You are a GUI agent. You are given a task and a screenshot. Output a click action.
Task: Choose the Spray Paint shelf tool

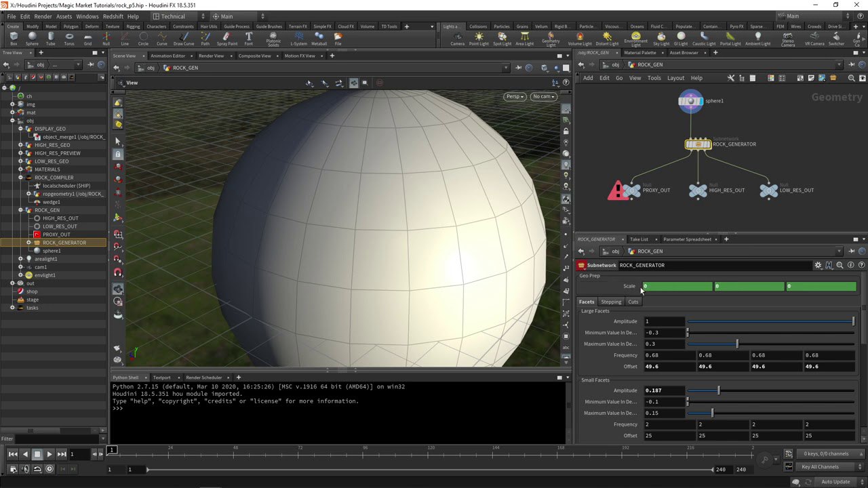click(227, 39)
